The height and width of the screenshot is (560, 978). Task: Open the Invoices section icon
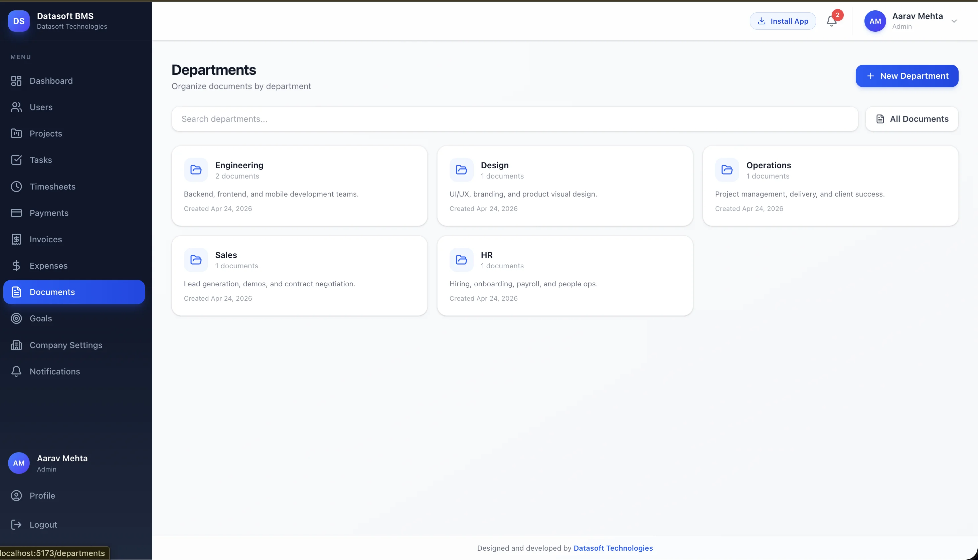(x=16, y=239)
